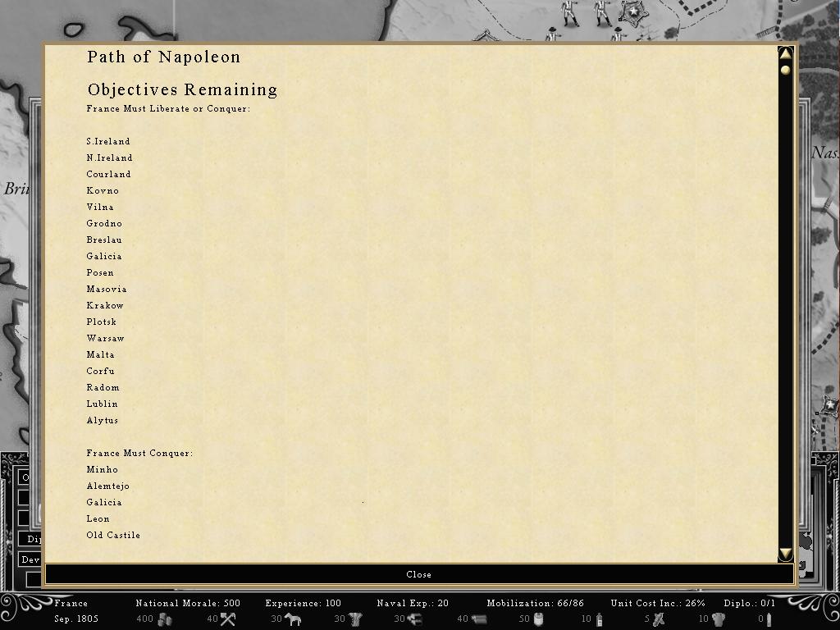Select Leon objective entry
This screenshot has height=630, width=840.
click(98, 518)
